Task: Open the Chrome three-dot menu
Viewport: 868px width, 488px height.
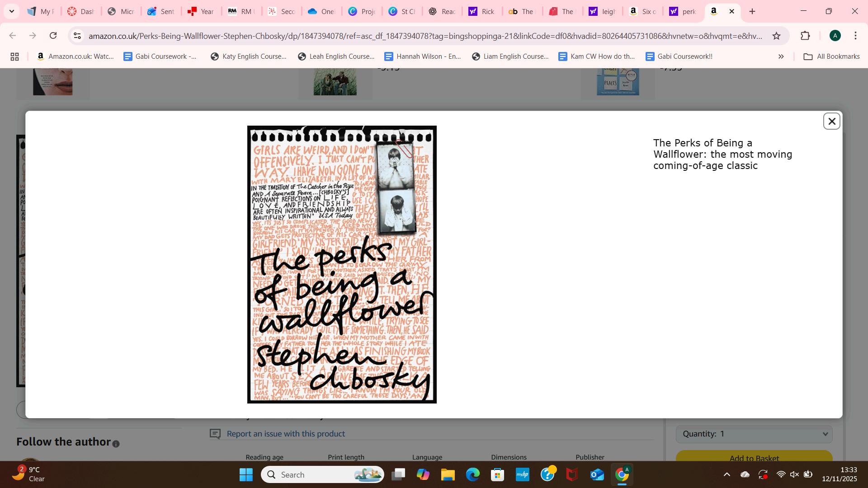Action: (x=855, y=36)
